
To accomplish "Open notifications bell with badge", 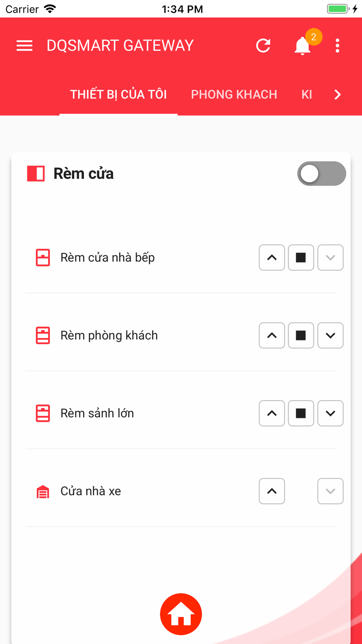I will coord(303,46).
